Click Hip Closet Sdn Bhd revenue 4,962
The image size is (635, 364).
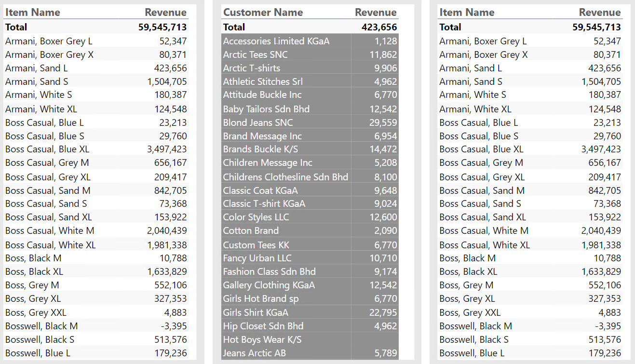386,326
